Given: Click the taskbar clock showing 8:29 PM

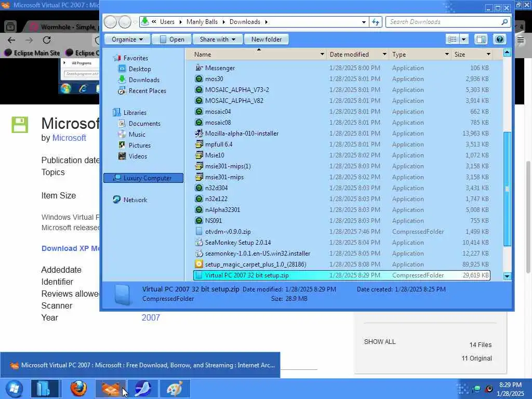Looking at the screenshot, I should point(510,385).
